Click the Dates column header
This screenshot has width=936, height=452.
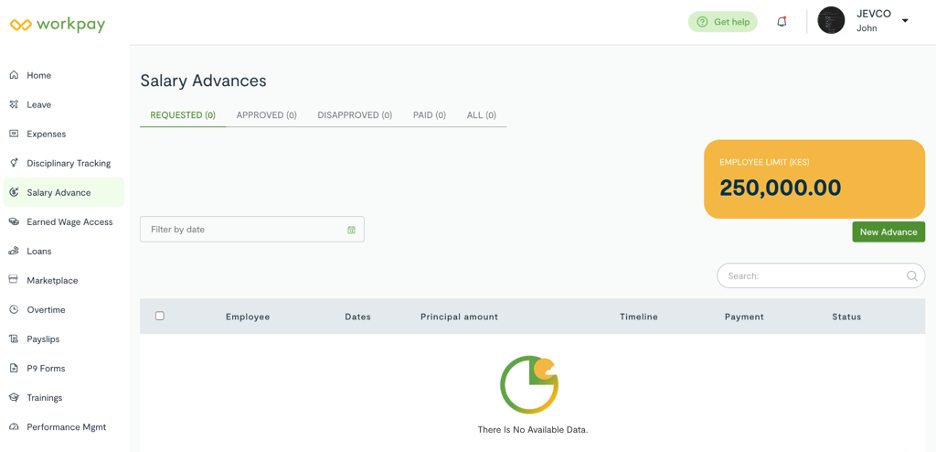coord(358,316)
